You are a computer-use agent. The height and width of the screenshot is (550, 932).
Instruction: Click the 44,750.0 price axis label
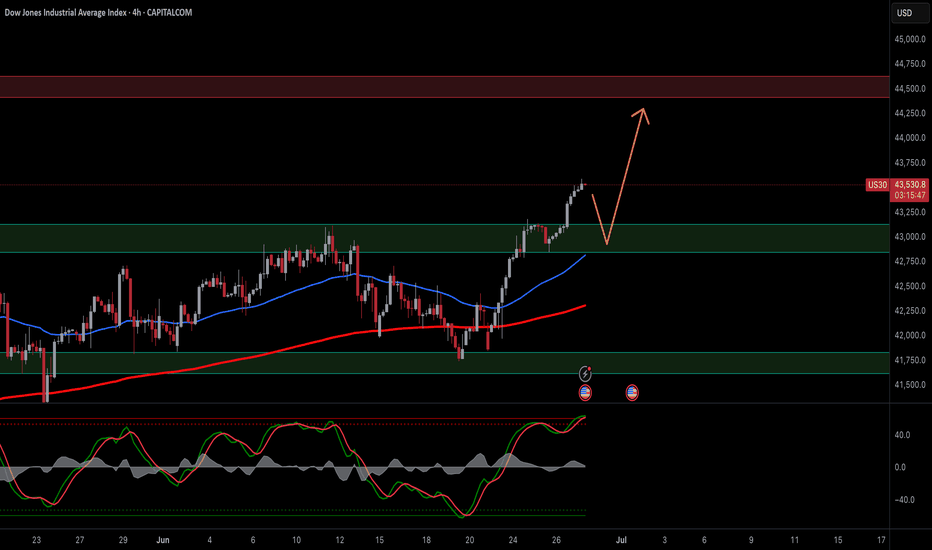coord(910,64)
